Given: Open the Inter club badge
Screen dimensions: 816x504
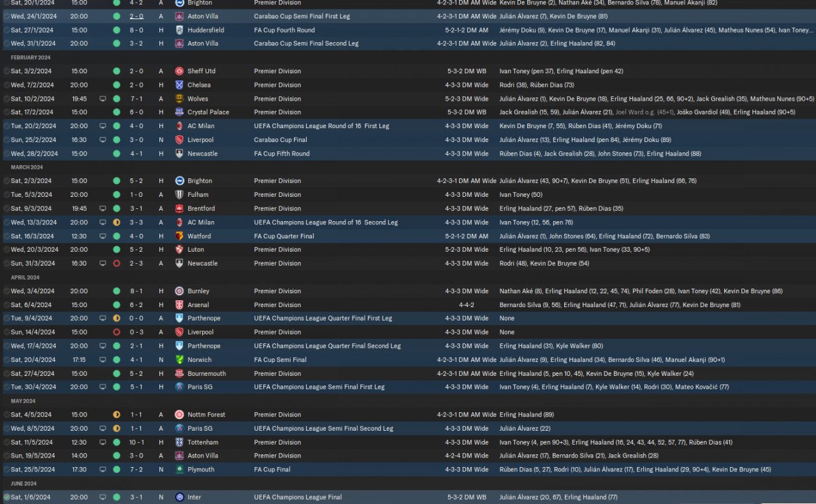Looking at the screenshot, I should pos(180,498).
